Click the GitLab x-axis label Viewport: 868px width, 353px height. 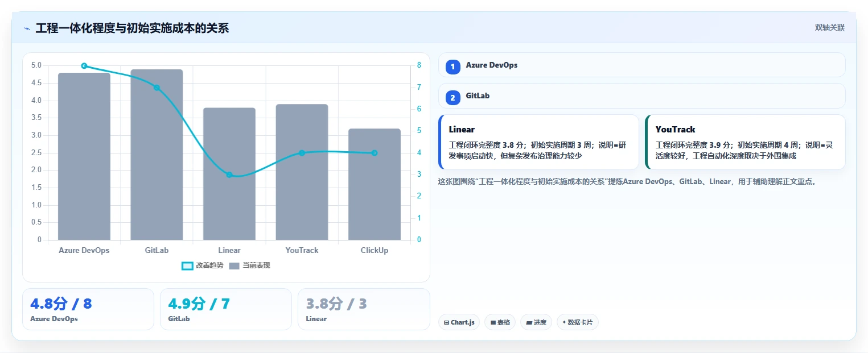(157, 250)
